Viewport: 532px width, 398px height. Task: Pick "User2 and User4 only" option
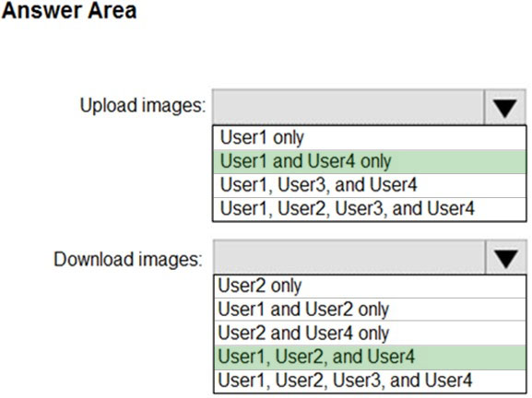tap(370, 334)
